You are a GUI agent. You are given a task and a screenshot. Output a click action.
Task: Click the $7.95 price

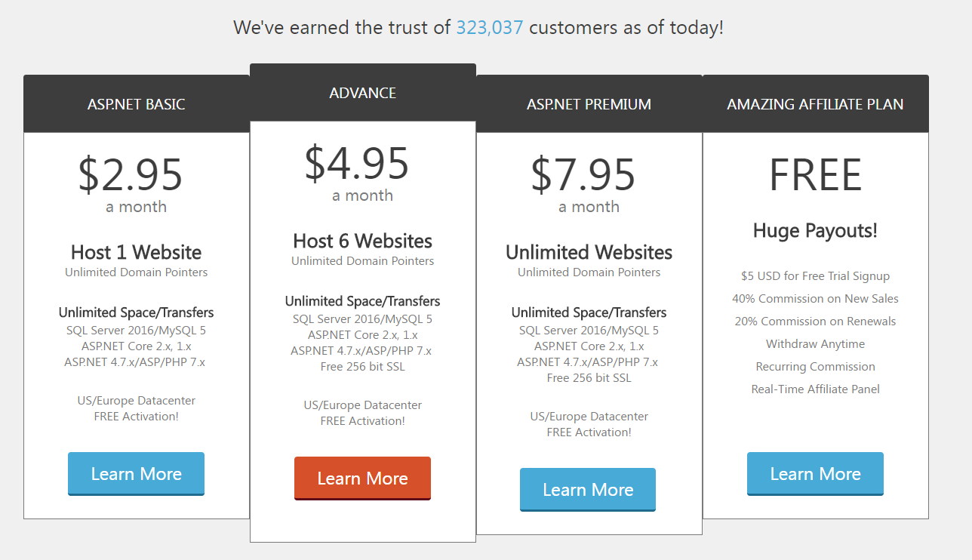point(583,174)
